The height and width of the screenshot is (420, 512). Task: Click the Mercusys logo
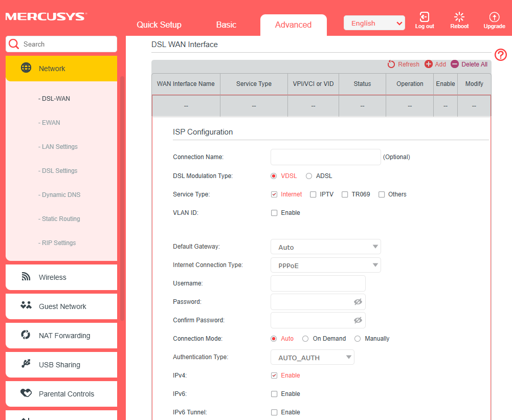(x=46, y=17)
